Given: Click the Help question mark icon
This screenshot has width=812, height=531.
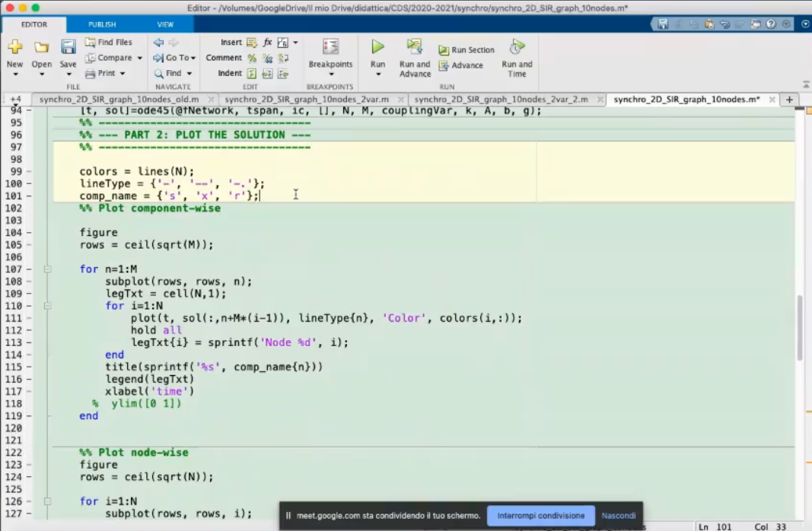Looking at the screenshot, I should pyautogui.click(x=771, y=24).
